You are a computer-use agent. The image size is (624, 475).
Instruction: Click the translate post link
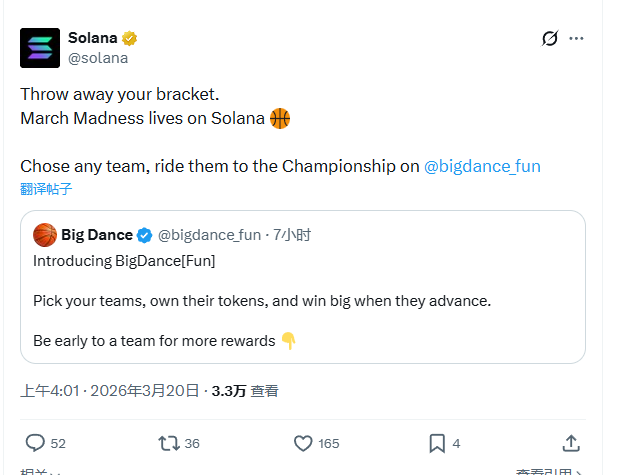coord(46,189)
